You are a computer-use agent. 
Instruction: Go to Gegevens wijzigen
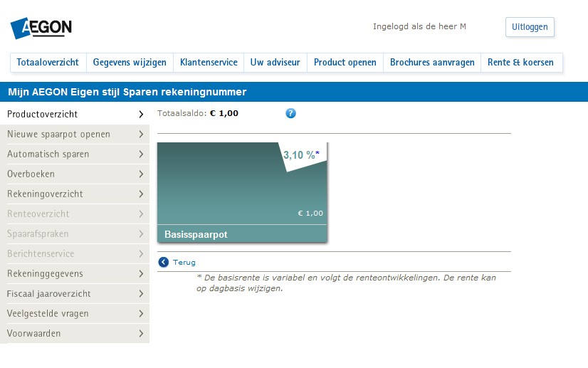(x=130, y=62)
